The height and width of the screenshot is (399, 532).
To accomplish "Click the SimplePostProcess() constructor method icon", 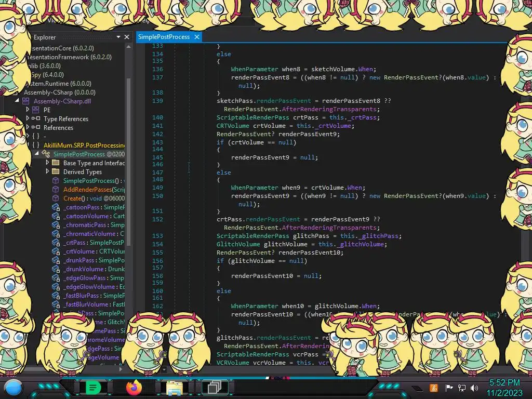I will click(56, 180).
